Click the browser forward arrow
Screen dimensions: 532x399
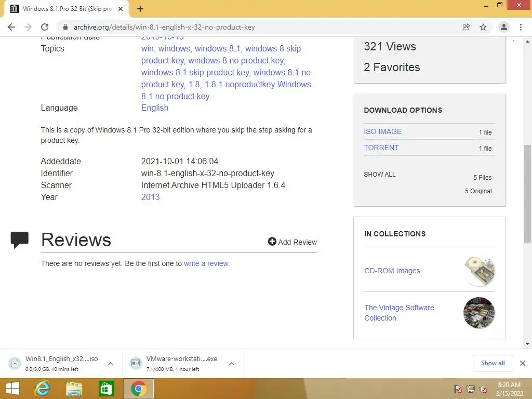(x=28, y=27)
